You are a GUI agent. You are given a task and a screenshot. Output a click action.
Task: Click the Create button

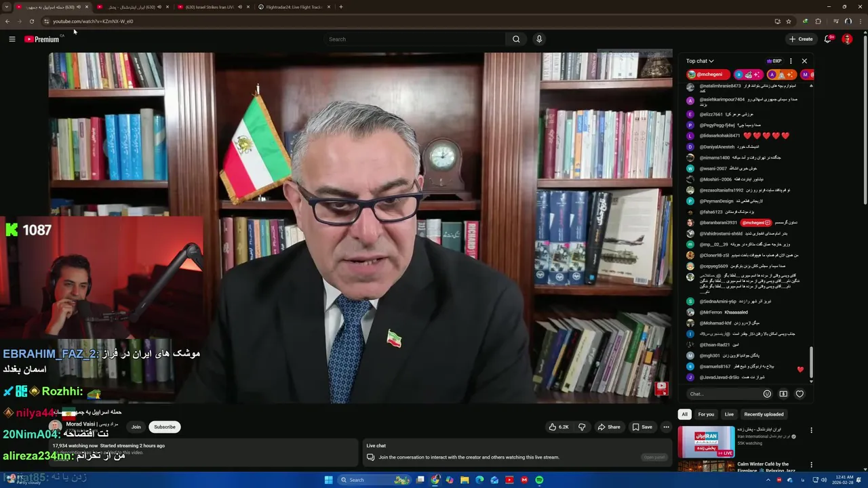[x=801, y=39]
